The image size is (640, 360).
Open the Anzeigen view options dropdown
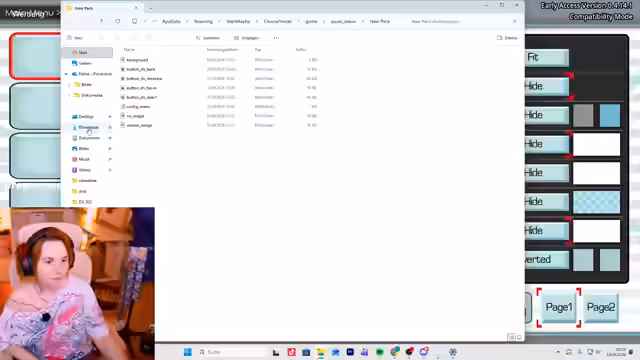click(x=247, y=38)
